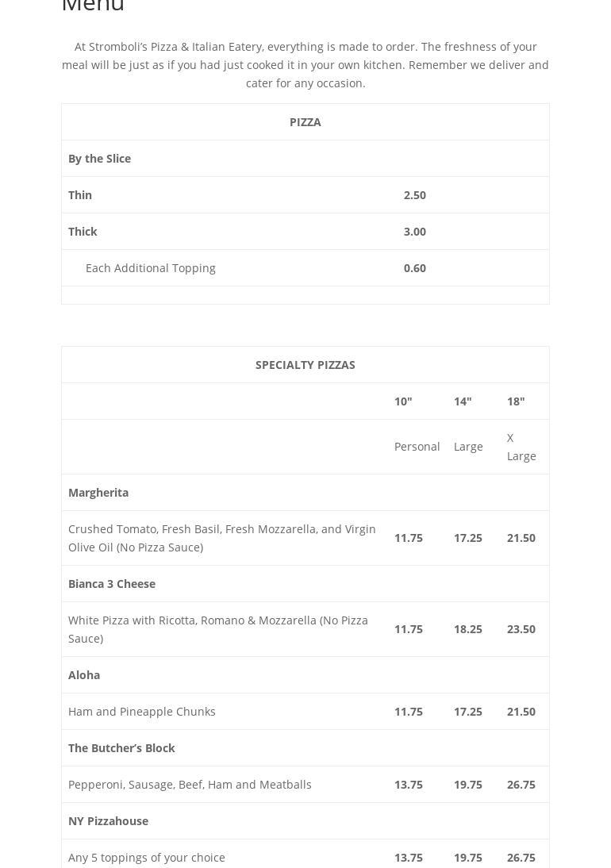The image size is (611, 868).
Task: Select the "Personal" size label
Action: pyautogui.click(x=417, y=447)
